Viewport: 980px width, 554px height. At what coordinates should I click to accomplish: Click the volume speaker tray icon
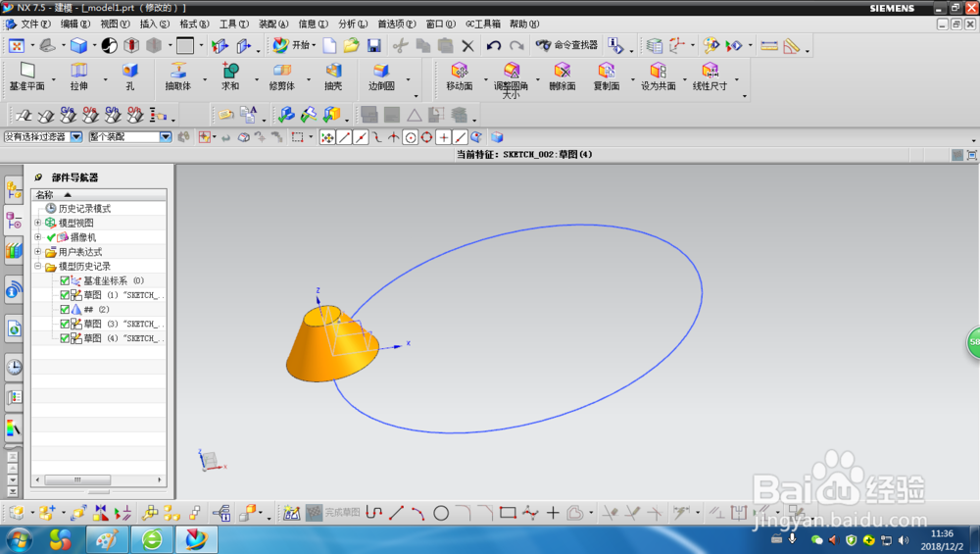[904, 540]
